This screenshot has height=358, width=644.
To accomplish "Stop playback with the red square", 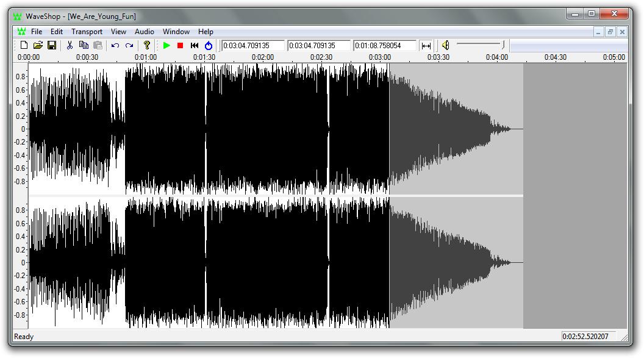I will coord(181,45).
